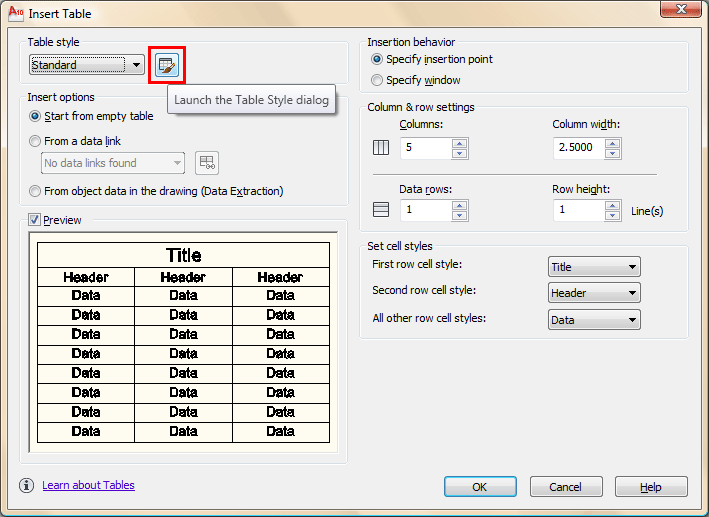Open the Learn about Tables link

pos(88,486)
